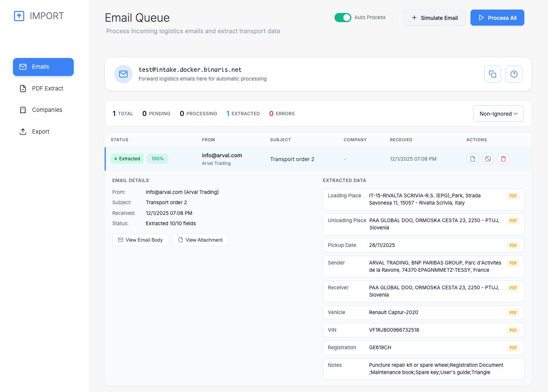Click the Notes field text

436,369
